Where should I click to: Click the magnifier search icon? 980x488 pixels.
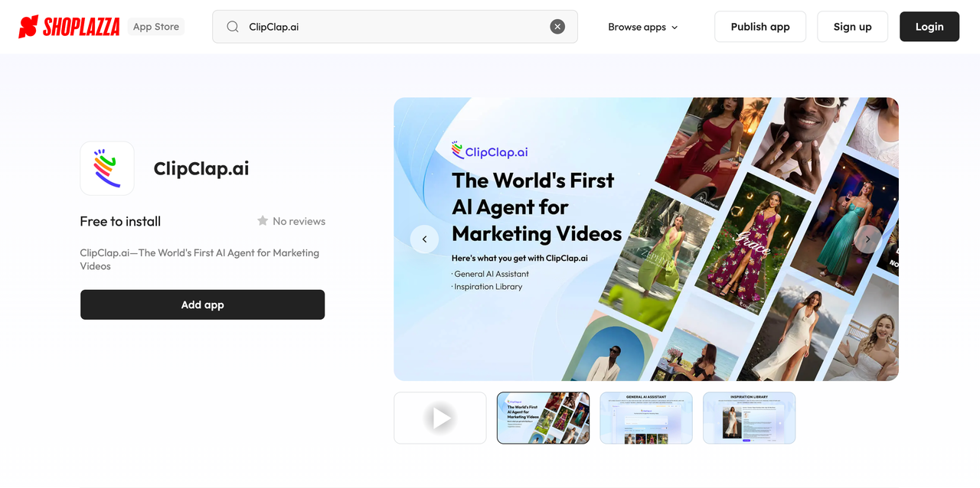[233, 27]
